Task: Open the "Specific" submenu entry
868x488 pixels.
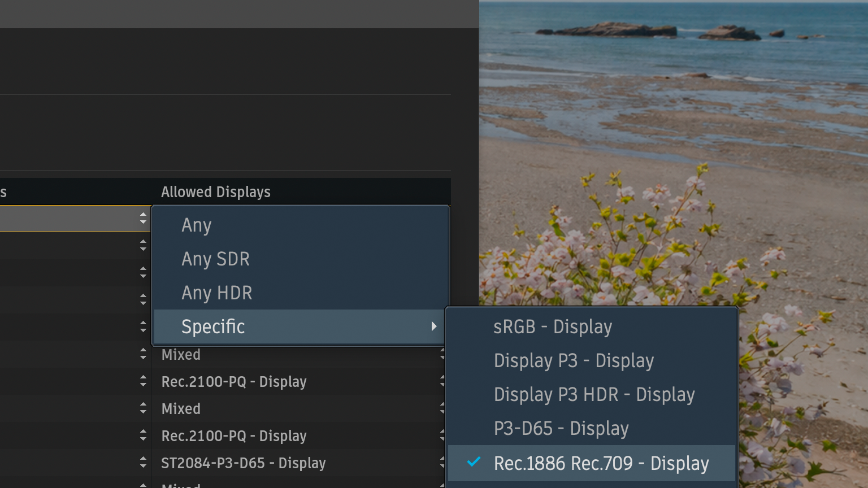Action: [213, 326]
